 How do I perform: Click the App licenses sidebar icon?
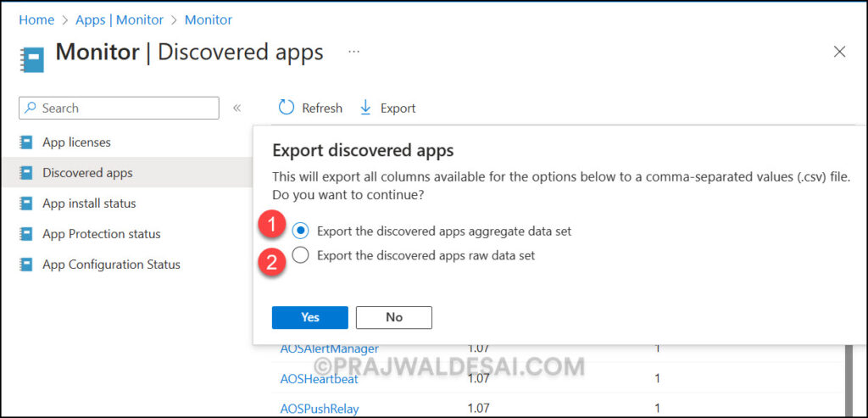pyautogui.click(x=26, y=142)
